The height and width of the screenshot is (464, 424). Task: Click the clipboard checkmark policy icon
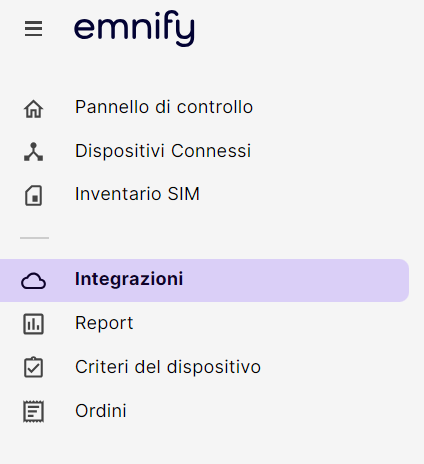tap(33, 367)
